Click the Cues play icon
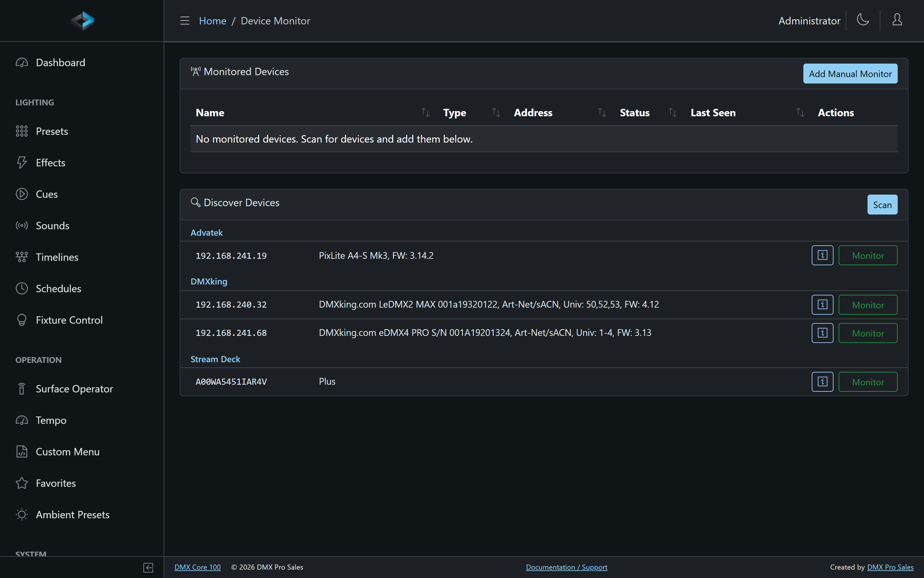This screenshot has height=578, width=924. point(22,194)
